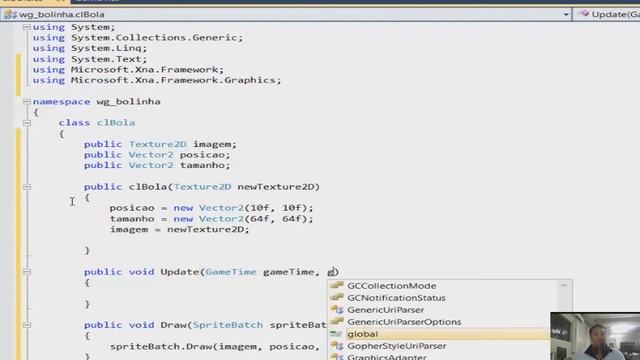640x360 pixels.
Task: Collapse the Update method block
Action: (x=27, y=271)
